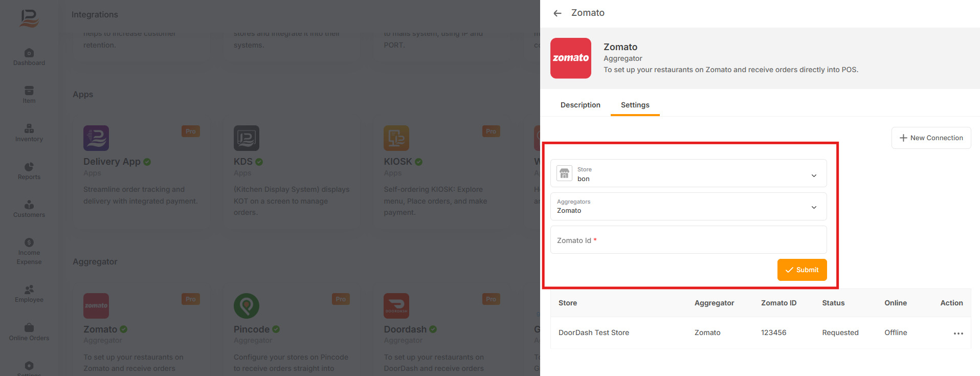This screenshot has height=376, width=980.
Task: Click the Pro badge on Doordash card
Action: pyautogui.click(x=491, y=299)
